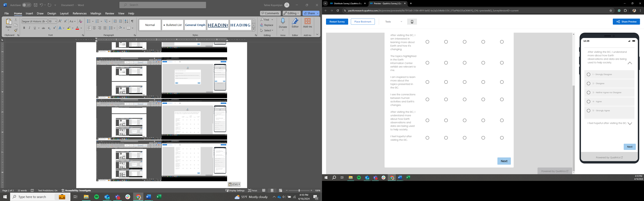The width and height of the screenshot is (644, 201).
Task: Click the Word search box
Action: click(163, 5)
